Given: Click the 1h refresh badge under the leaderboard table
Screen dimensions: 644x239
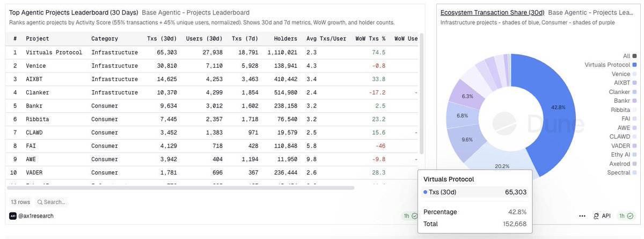Looking at the screenshot, I should (x=410, y=216).
